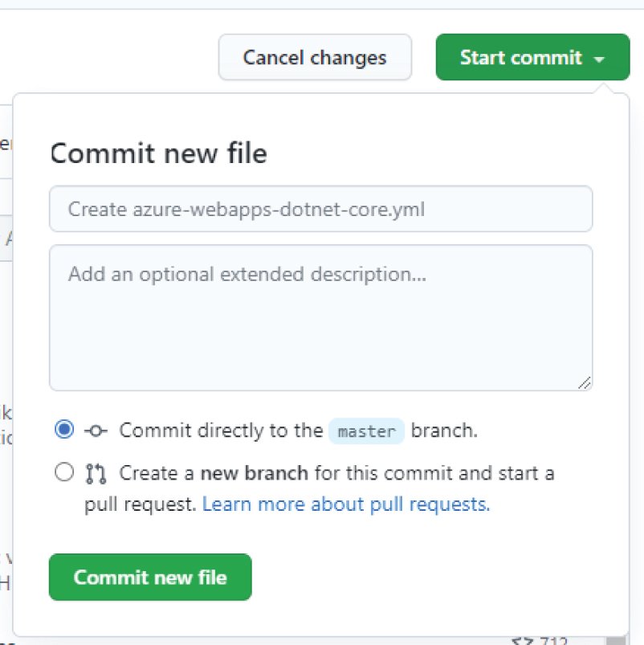
Task: Open the Learn more about pull requests link
Action: click(346, 504)
